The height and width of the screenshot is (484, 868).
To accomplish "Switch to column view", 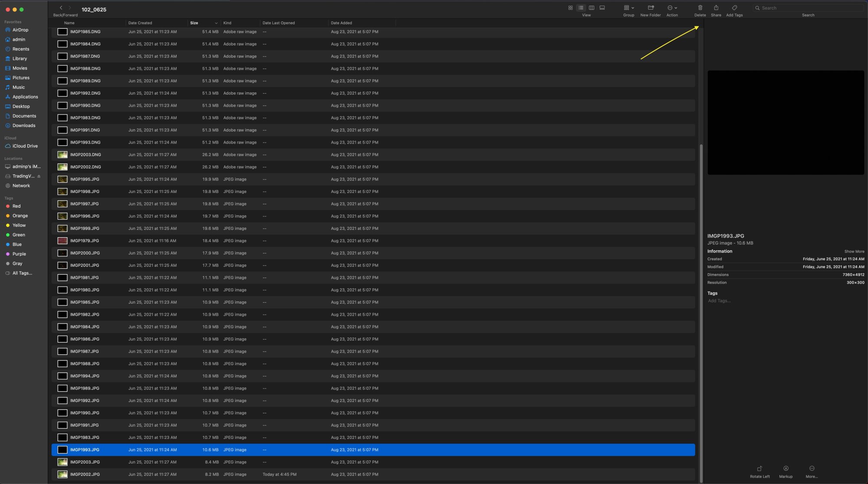I will point(591,7).
